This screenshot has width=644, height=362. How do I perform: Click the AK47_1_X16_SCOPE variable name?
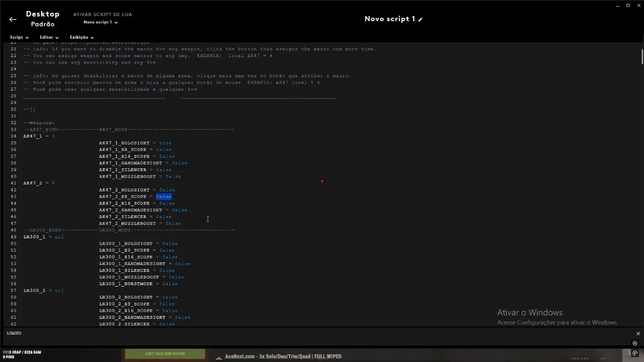[x=124, y=156]
